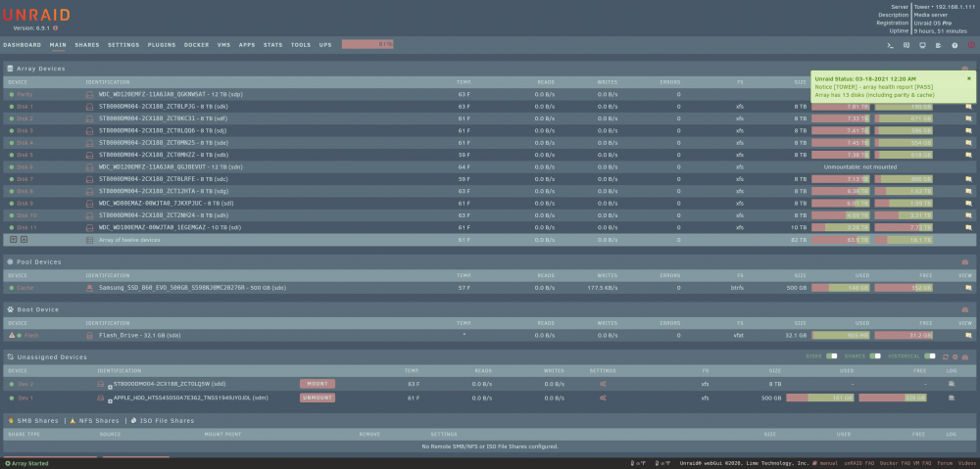Click the Pool Devices dashboard gauge icon
This screenshot has height=469, width=980.
[965, 262]
